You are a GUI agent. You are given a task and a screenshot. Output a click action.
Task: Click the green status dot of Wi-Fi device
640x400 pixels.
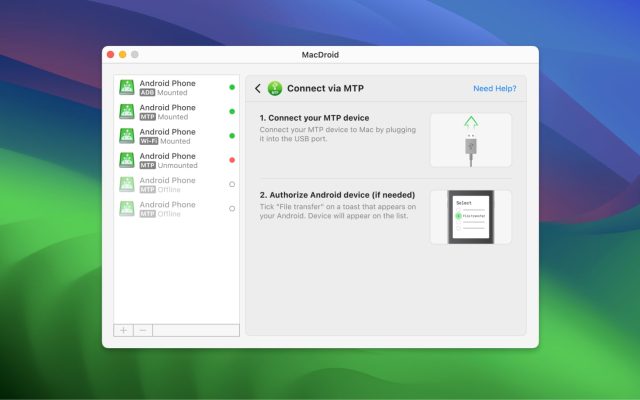[232, 136]
